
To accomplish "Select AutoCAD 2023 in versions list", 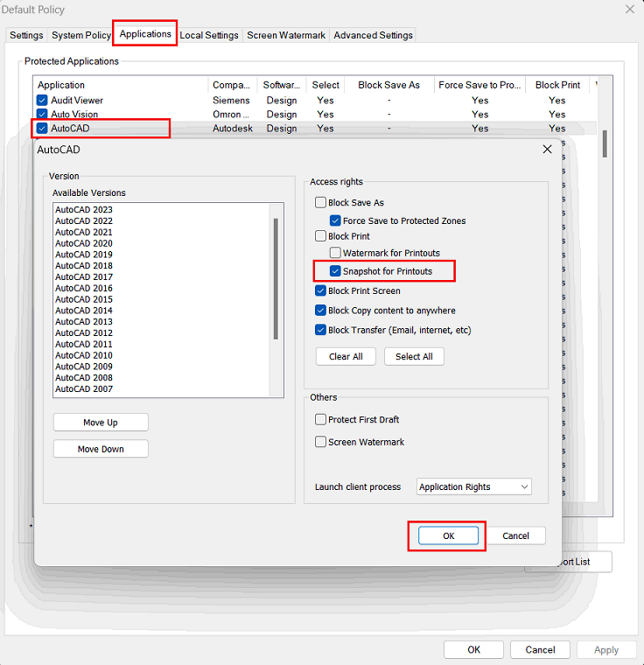I will (84, 209).
